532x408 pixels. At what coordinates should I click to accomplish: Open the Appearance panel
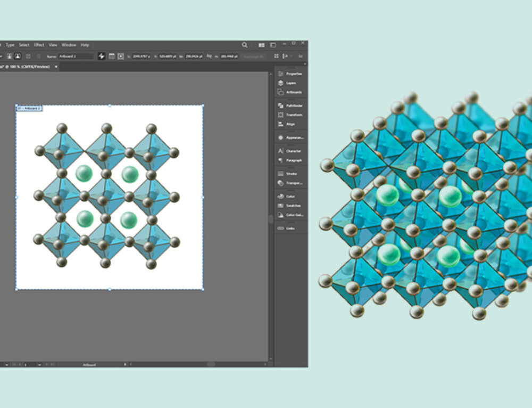294,137
